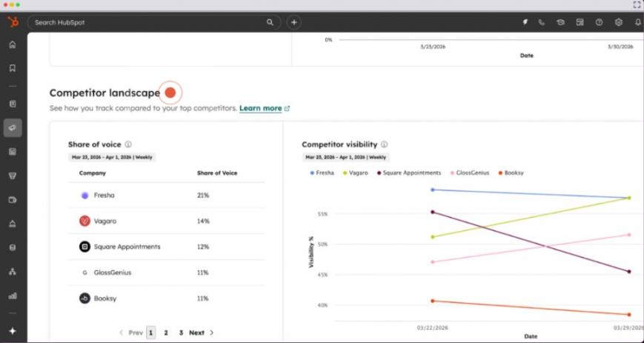
Task: Click the Booksy logo icon
Action: [x=84, y=299]
